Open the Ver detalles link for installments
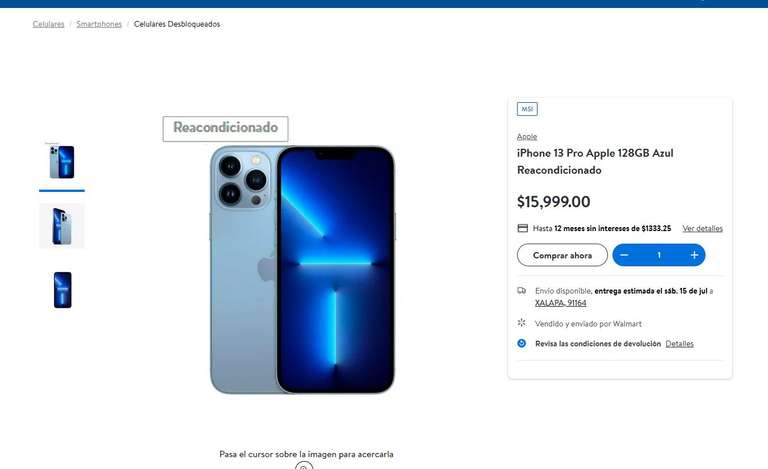Screen dimensions: 768x469 (x=702, y=228)
